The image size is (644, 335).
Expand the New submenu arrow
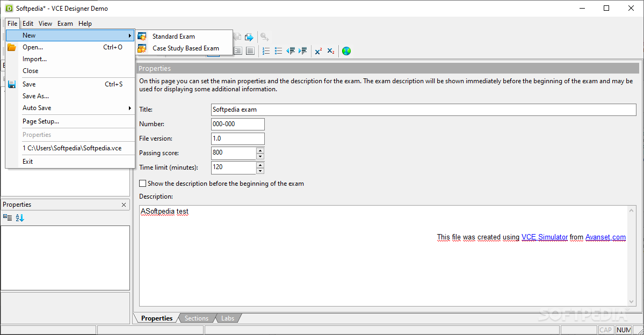[129, 35]
